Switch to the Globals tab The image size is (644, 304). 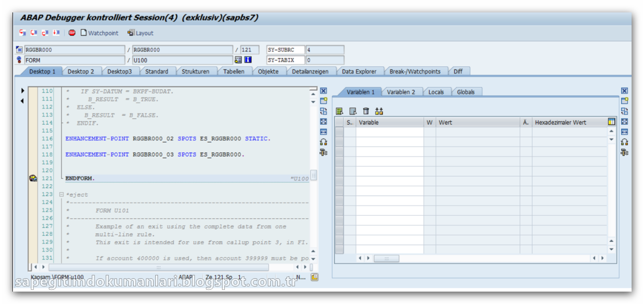[x=466, y=92]
